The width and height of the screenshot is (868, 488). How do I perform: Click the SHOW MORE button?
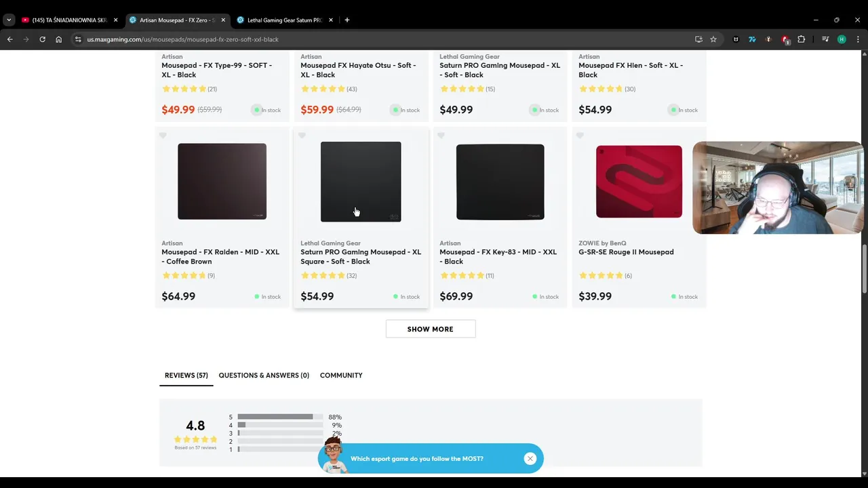[431, 329]
